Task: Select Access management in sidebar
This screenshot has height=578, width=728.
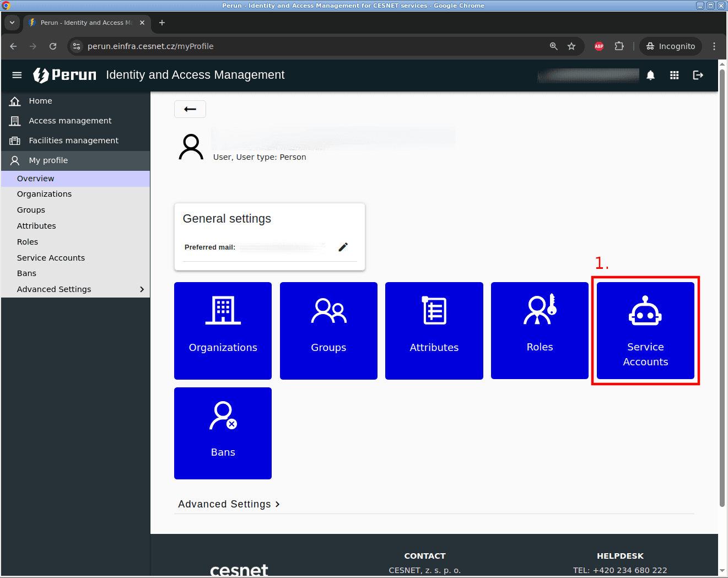Action: click(x=70, y=121)
